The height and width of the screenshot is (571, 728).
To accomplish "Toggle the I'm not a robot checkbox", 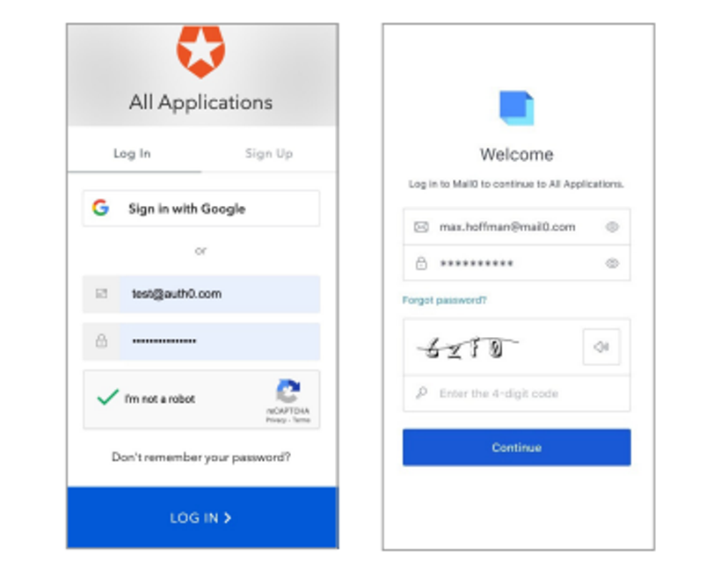I will 108,398.
